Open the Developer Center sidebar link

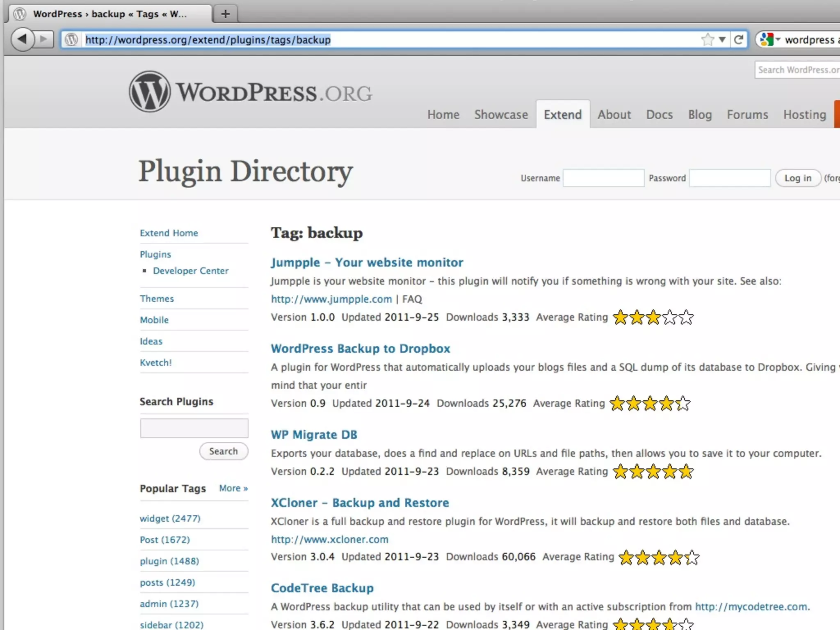[x=191, y=271]
